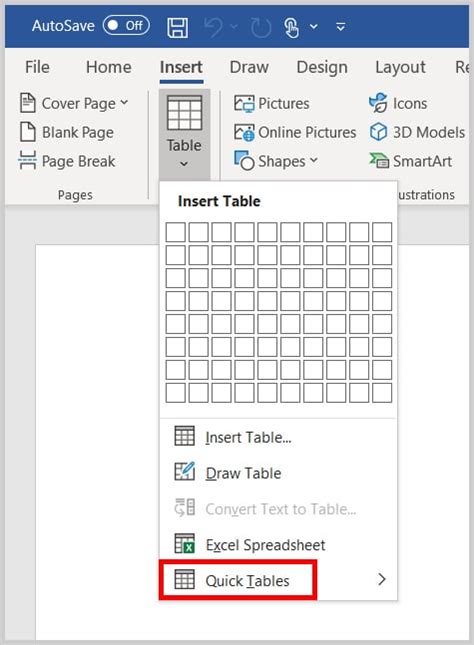The image size is (474, 645).
Task: Switch to the Home tab
Action: 109,67
